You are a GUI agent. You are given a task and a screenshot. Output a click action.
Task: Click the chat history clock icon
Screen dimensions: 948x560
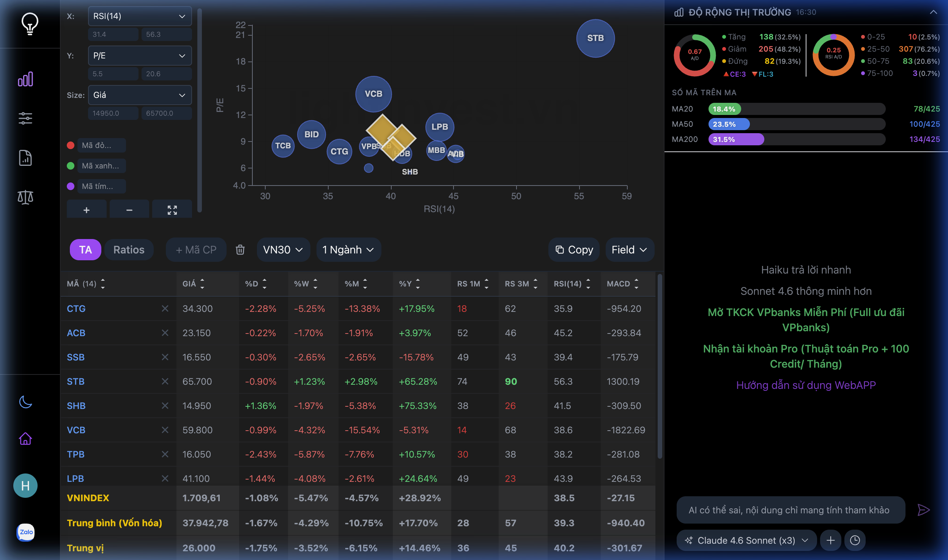pos(855,540)
